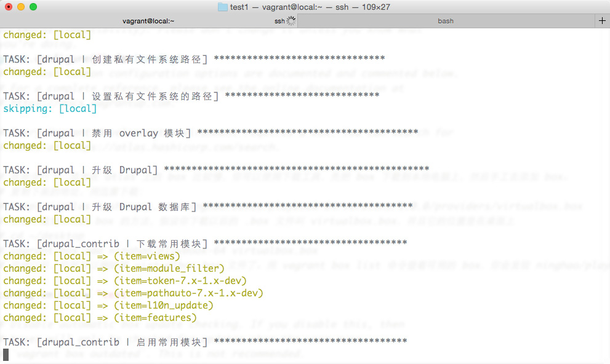Click the line 'TASK: [drupal_contrib | 启用常用模块]'
This screenshot has width=610, height=364.
(x=205, y=342)
